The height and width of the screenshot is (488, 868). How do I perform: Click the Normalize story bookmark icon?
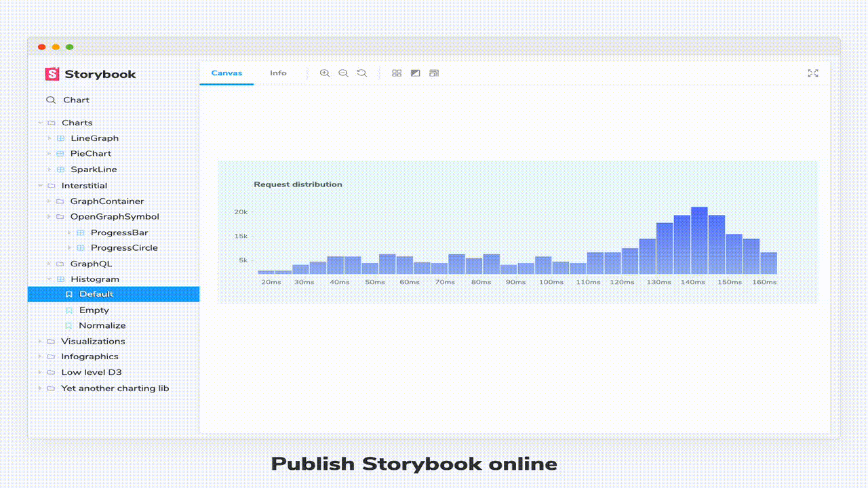[x=69, y=325]
